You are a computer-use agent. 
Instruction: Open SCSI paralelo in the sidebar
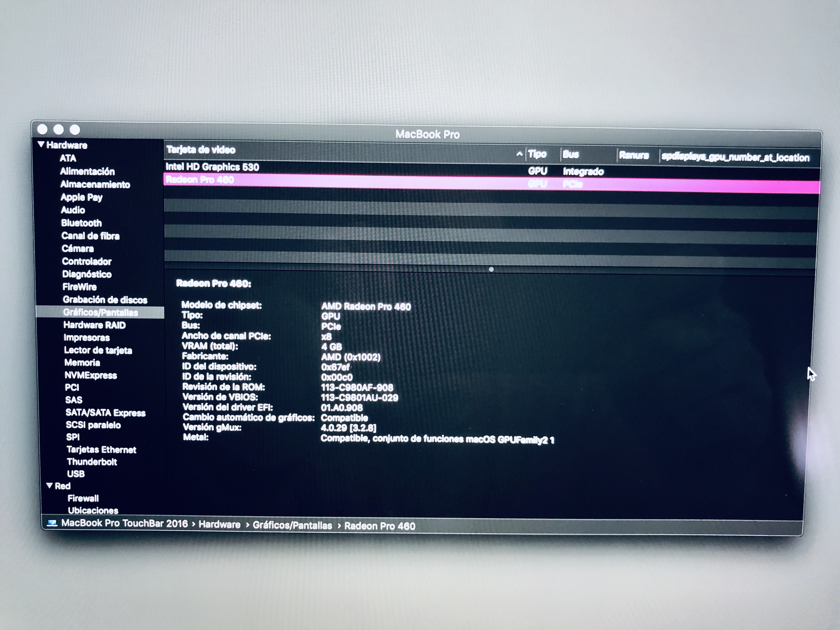click(x=93, y=425)
